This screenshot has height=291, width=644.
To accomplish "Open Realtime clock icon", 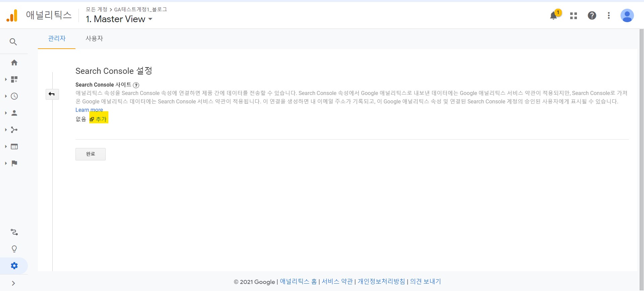I will pos(14,96).
